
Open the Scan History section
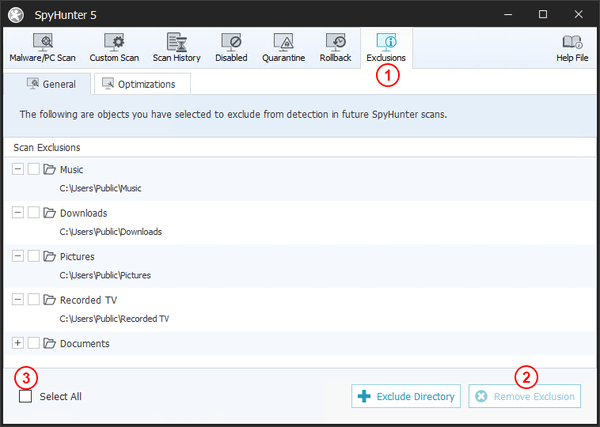(176, 48)
